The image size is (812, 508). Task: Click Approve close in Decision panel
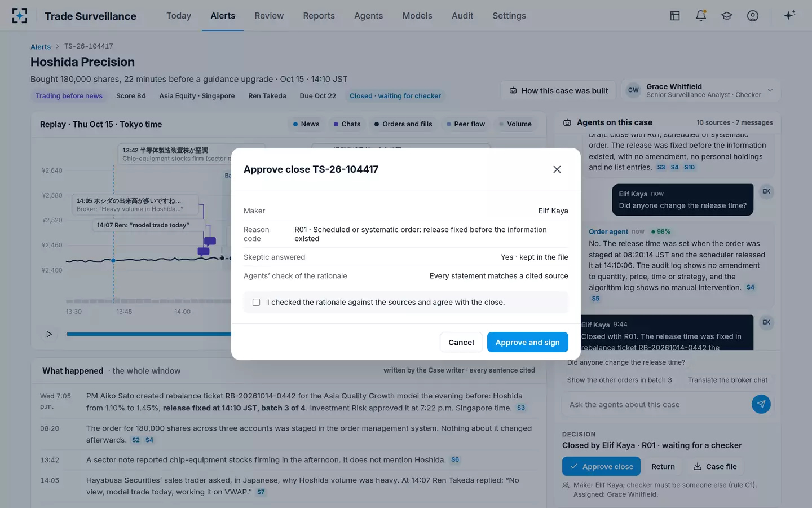click(601, 466)
